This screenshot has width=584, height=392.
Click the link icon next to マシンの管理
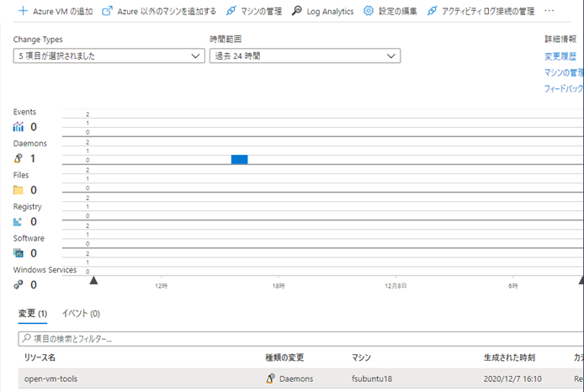231,11
